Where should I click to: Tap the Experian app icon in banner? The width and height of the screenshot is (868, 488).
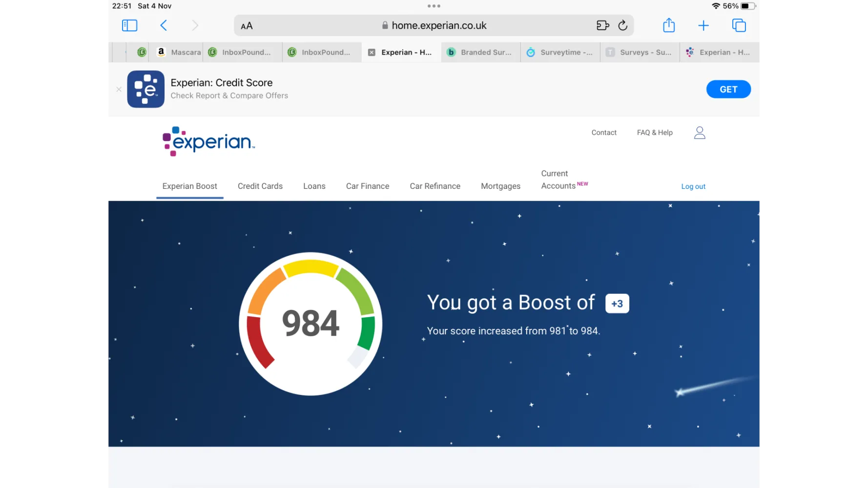(145, 89)
